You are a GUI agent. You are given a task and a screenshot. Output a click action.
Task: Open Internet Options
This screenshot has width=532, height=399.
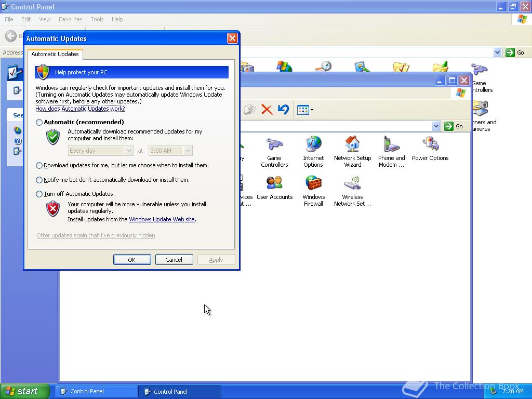[313, 148]
